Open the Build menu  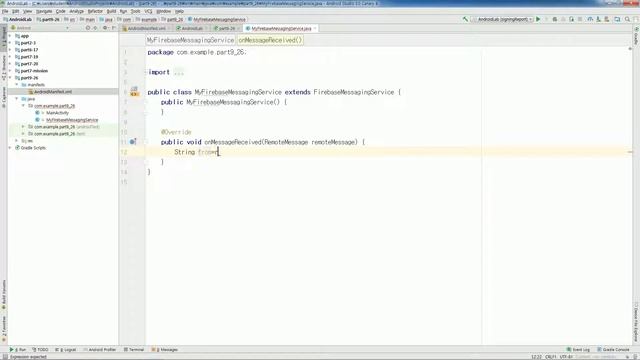111,11
